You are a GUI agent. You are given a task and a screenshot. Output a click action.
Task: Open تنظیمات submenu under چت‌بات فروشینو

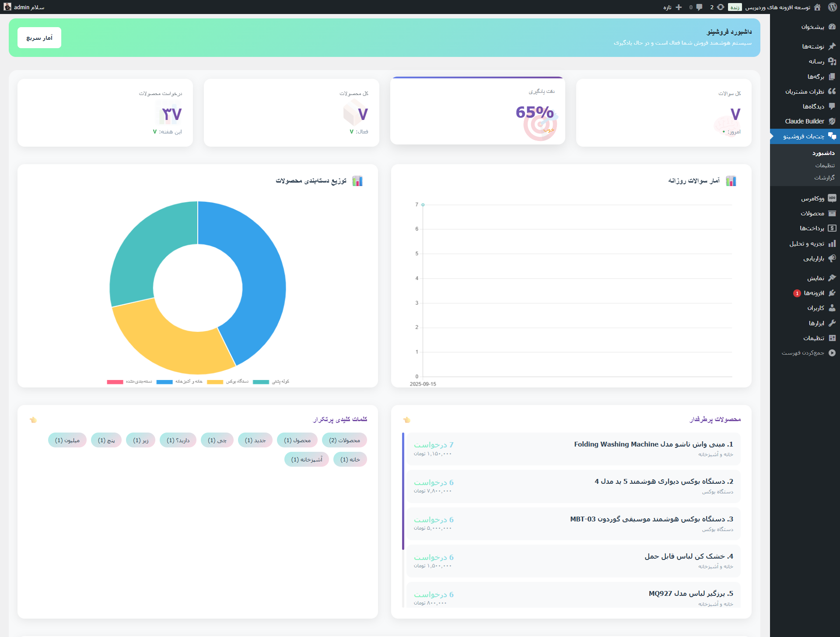tap(825, 165)
